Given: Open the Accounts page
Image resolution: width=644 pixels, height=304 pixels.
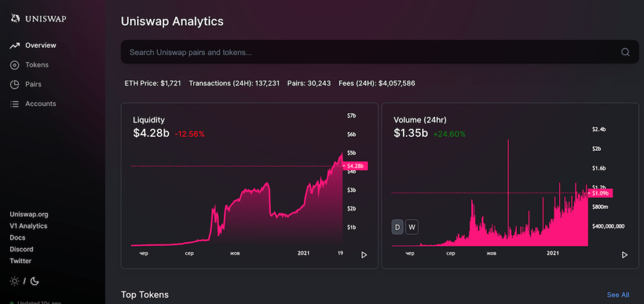Looking at the screenshot, I should [x=40, y=104].
